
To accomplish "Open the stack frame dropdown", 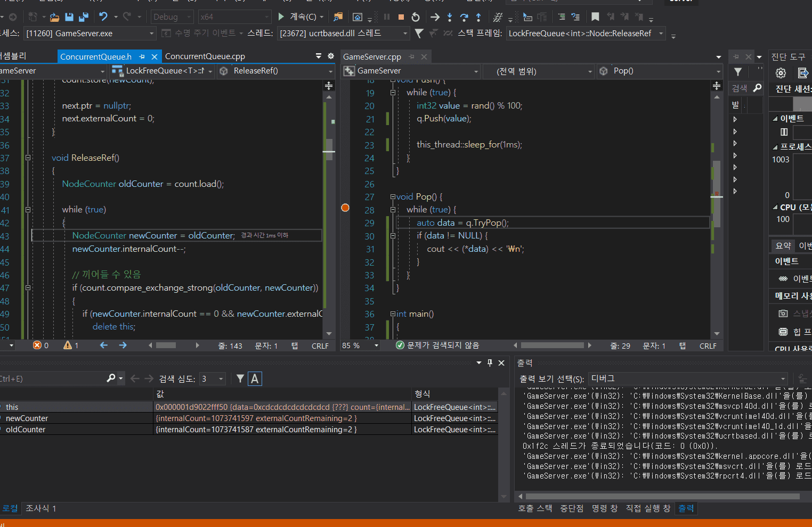I will pos(661,34).
